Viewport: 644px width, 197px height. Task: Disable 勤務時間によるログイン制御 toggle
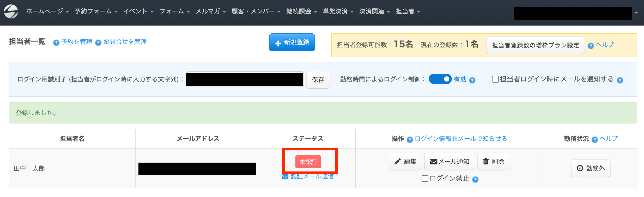click(441, 79)
